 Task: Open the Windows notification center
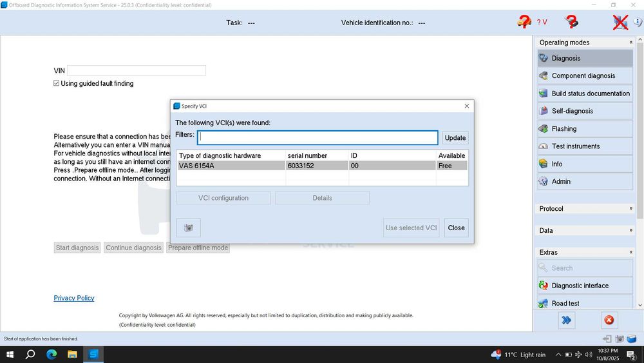632,355
